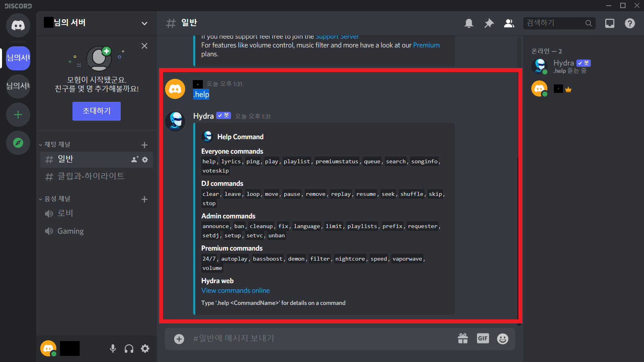Open the 클립과-하이라이트 channel
This screenshot has width=644, height=362.
(97, 176)
